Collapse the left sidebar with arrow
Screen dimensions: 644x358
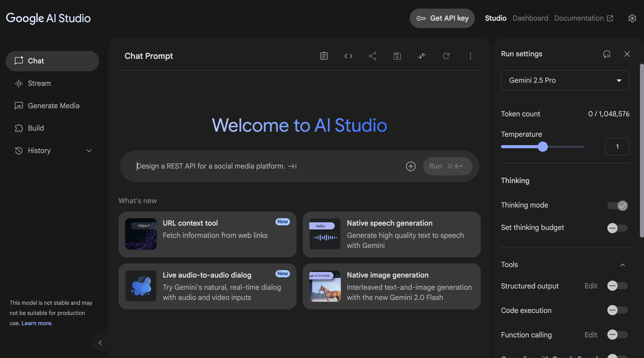pos(100,343)
